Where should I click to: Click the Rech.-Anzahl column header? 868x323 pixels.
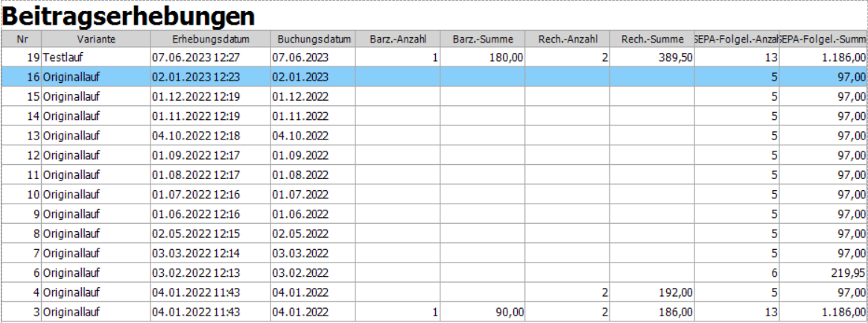point(568,39)
